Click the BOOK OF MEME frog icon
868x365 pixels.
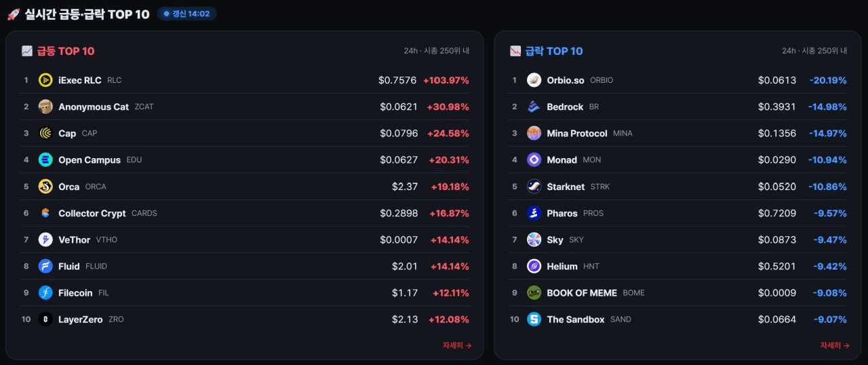(534, 293)
